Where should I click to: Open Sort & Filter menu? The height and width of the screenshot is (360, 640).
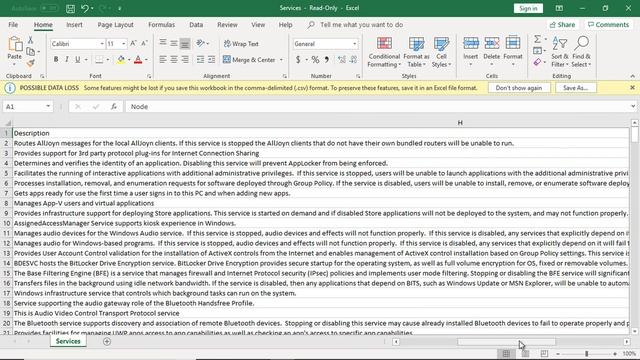[560, 52]
